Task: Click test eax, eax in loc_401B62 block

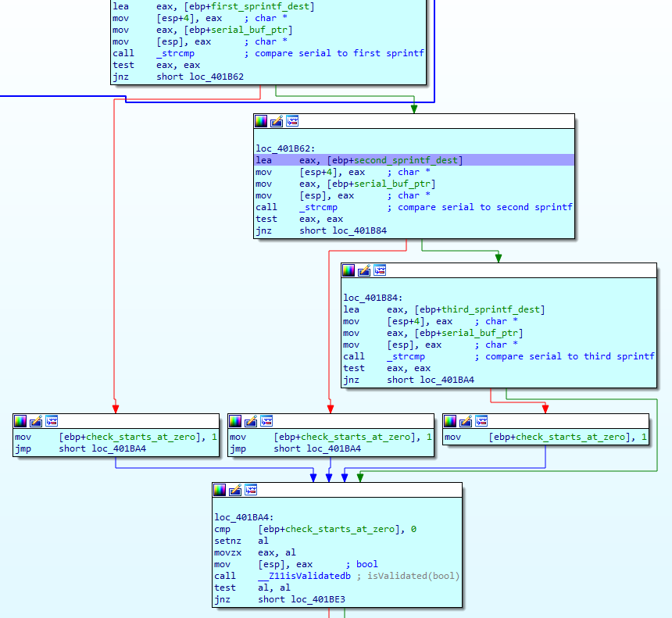Action: click(299, 219)
